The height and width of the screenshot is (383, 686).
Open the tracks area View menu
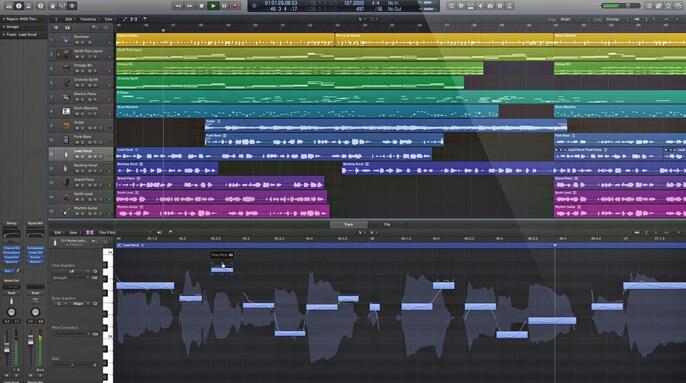point(108,19)
